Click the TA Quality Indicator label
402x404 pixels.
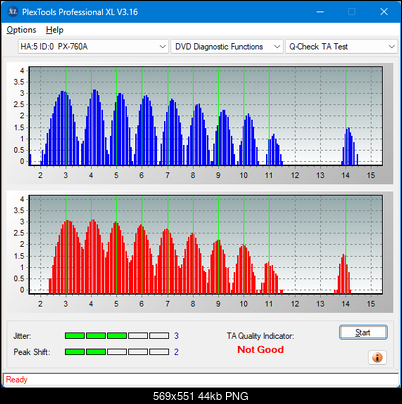260,336
